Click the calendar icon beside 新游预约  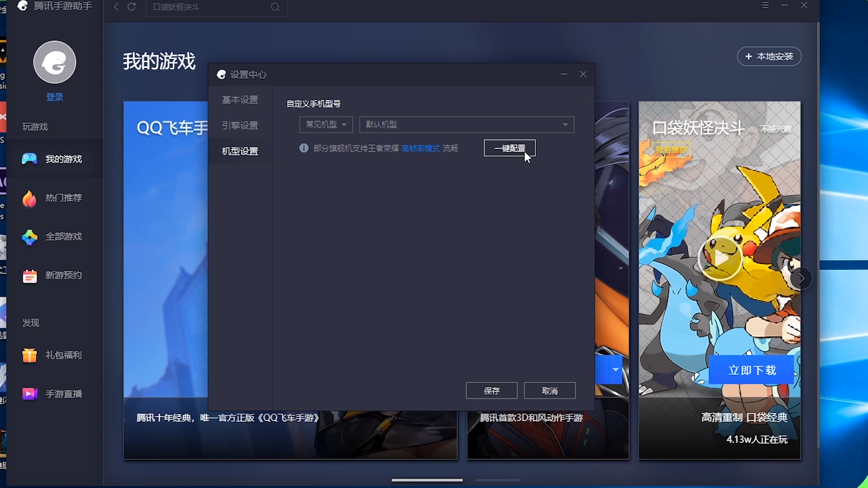click(29, 276)
